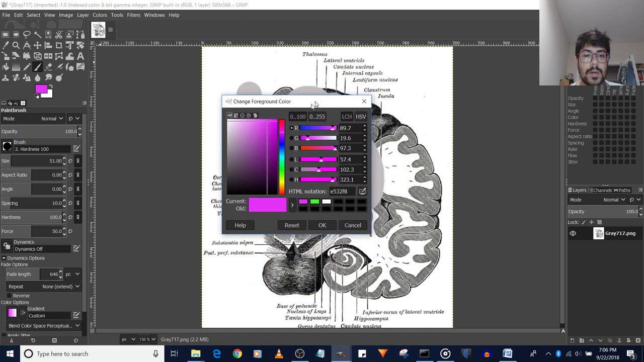
Task: Select the L channel radio button
Action: click(291, 159)
